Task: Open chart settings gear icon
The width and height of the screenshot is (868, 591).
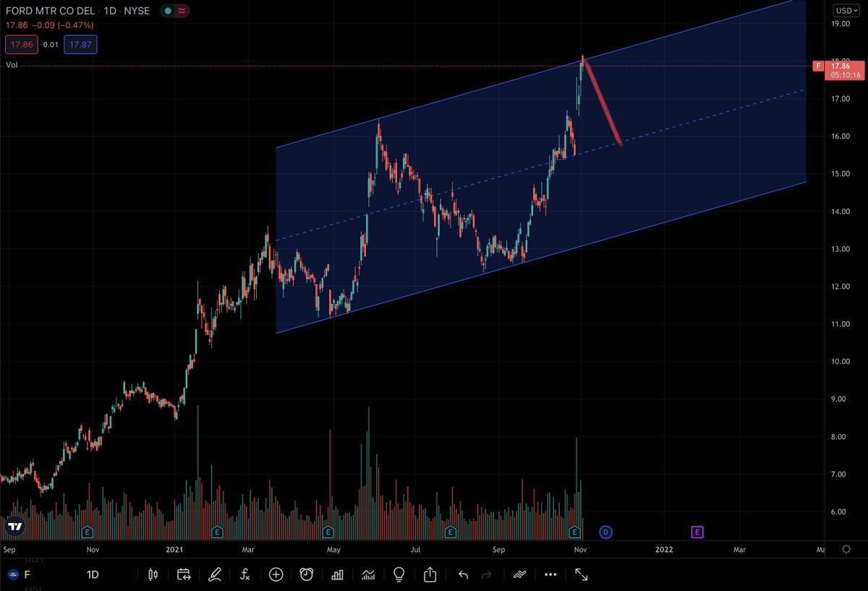Action: tap(846, 550)
